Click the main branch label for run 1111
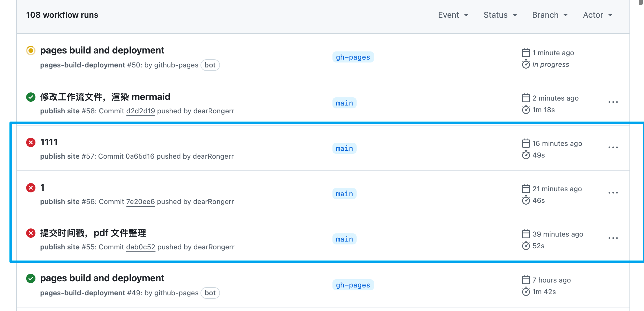The width and height of the screenshot is (644, 311). (344, 149)
